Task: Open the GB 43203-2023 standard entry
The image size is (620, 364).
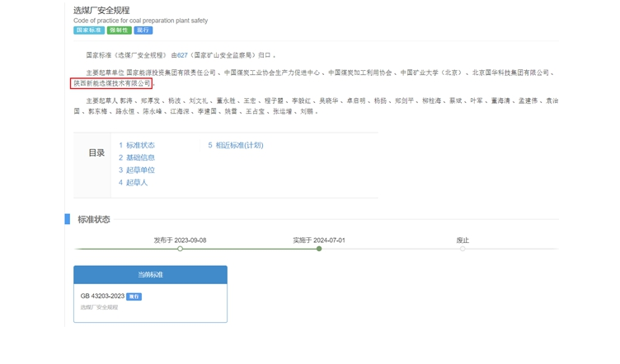Action: [102, 296]
